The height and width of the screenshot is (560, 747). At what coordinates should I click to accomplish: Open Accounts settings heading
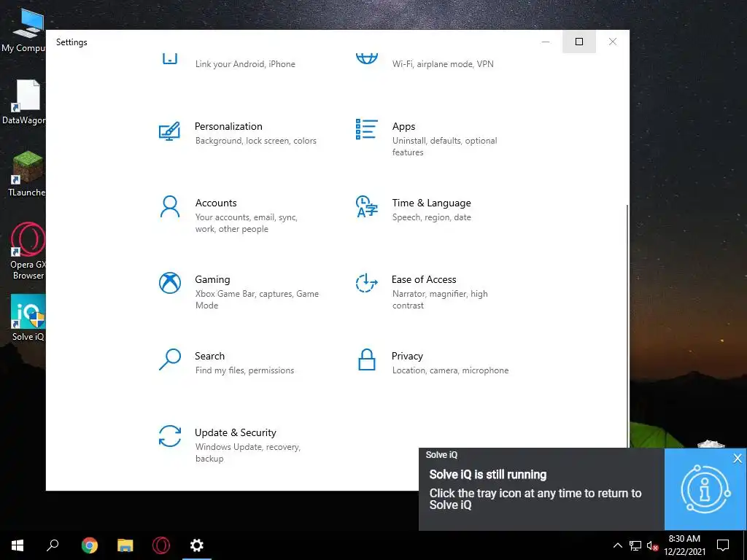216,203
